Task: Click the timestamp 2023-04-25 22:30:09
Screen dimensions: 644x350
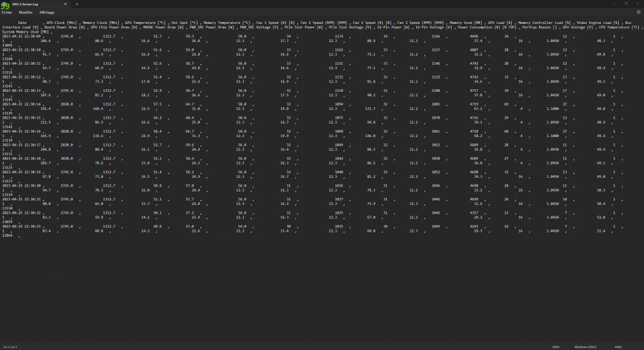Action: coord(21,36)
